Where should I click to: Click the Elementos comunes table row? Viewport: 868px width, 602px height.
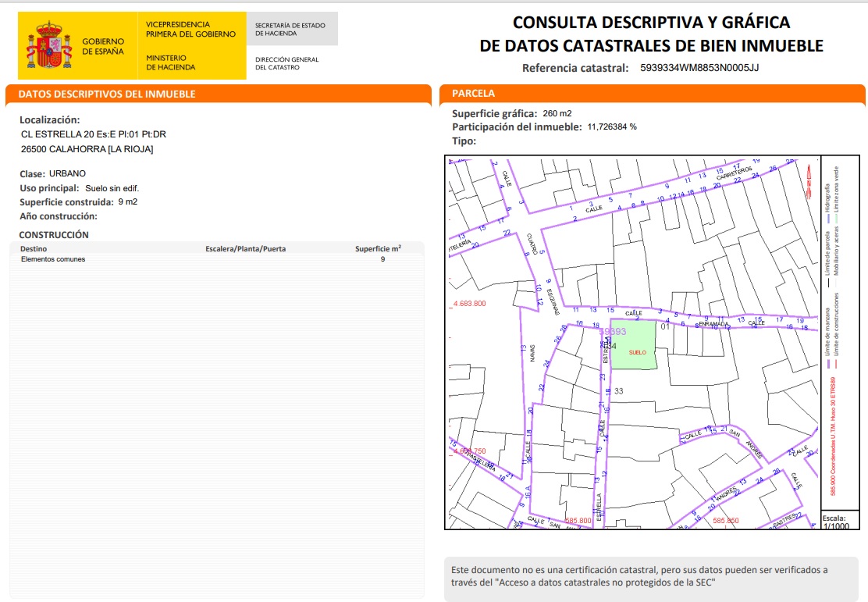tap(53, 259)
